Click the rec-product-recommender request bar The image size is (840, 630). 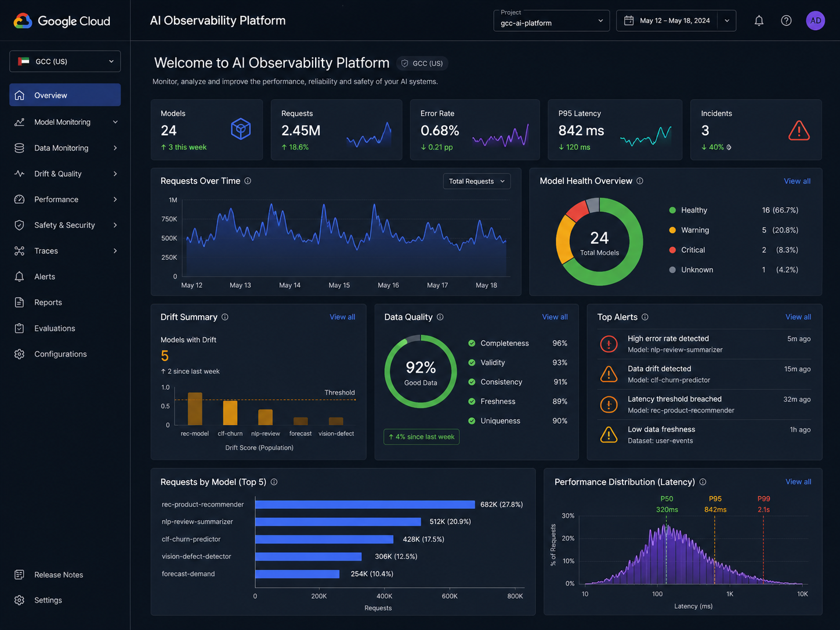tap(365, 505)
